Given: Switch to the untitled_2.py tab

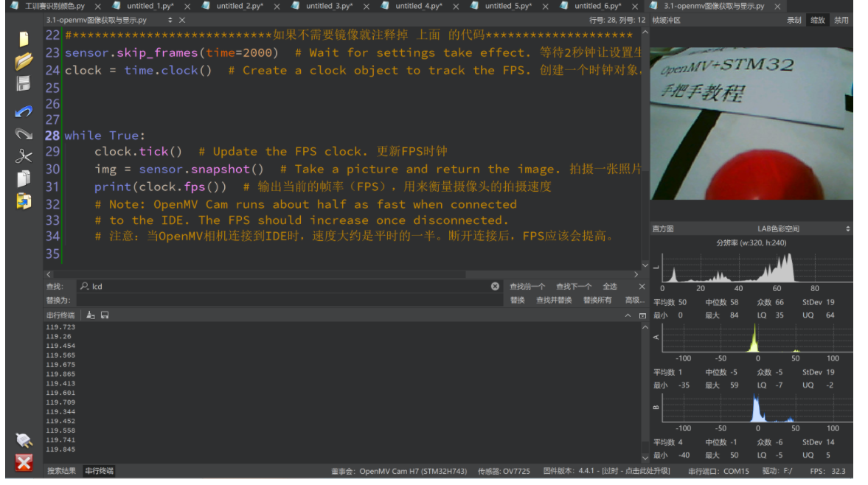Looking at the screenshot, I should click(x=240, y=6).
